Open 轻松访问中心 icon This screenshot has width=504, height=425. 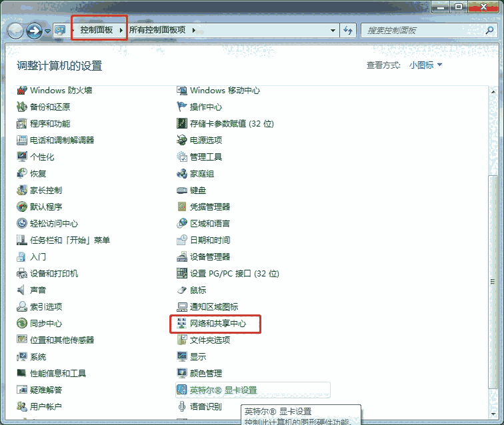[x=21, y=224]
